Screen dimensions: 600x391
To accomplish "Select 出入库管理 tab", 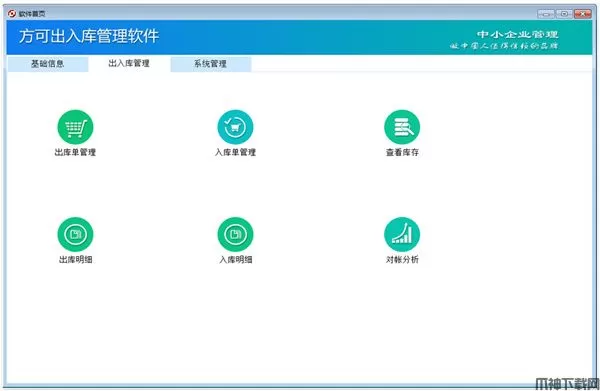I will coord(129,64).
